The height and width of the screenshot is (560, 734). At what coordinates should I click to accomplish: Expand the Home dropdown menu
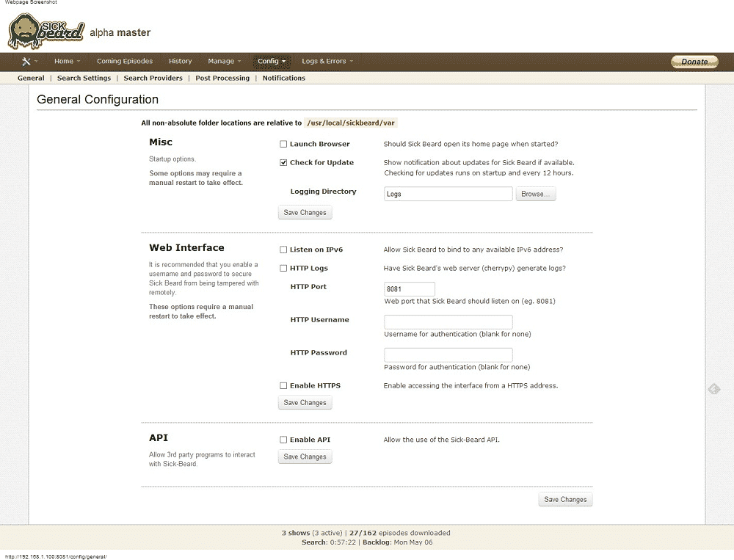point(67,62)
